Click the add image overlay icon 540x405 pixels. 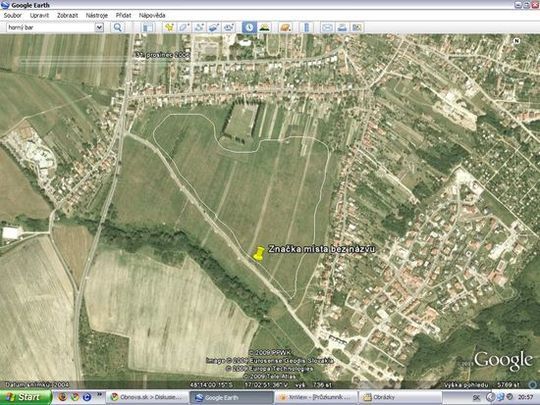tap(214, 28)
